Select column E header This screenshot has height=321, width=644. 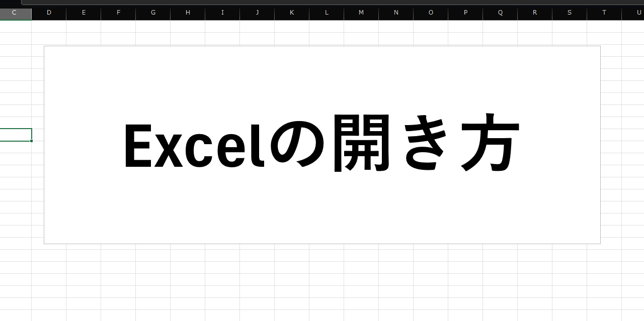coord(84,13)
